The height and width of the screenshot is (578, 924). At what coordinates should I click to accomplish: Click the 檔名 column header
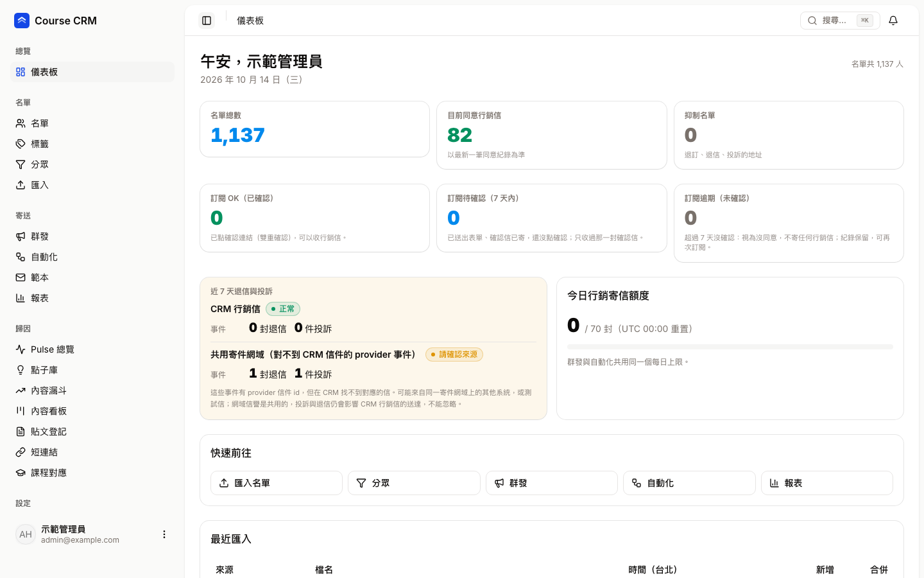click(324, 570)
